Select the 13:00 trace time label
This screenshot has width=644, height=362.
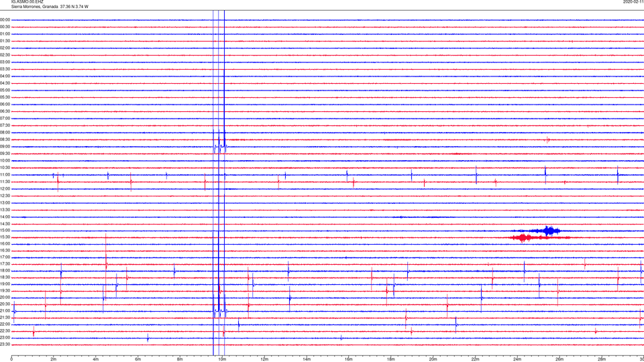pyautogui.click(x=5, y=202)
